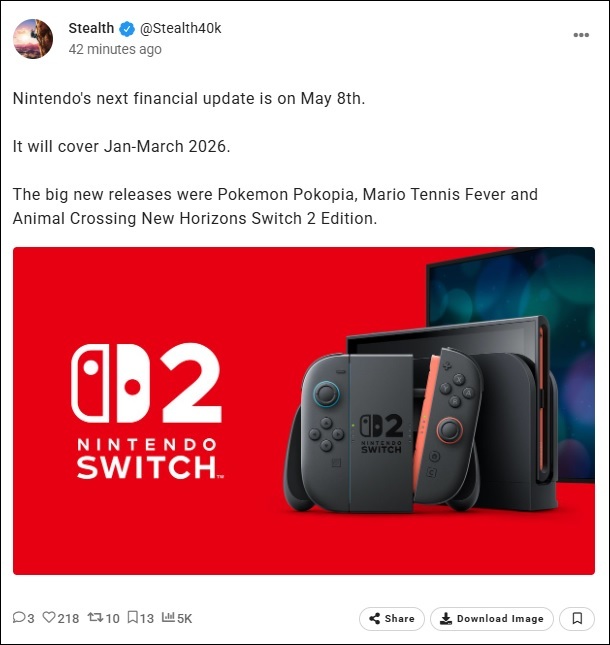Click the share nodes icon in Share button

click(x=374, y=619)
